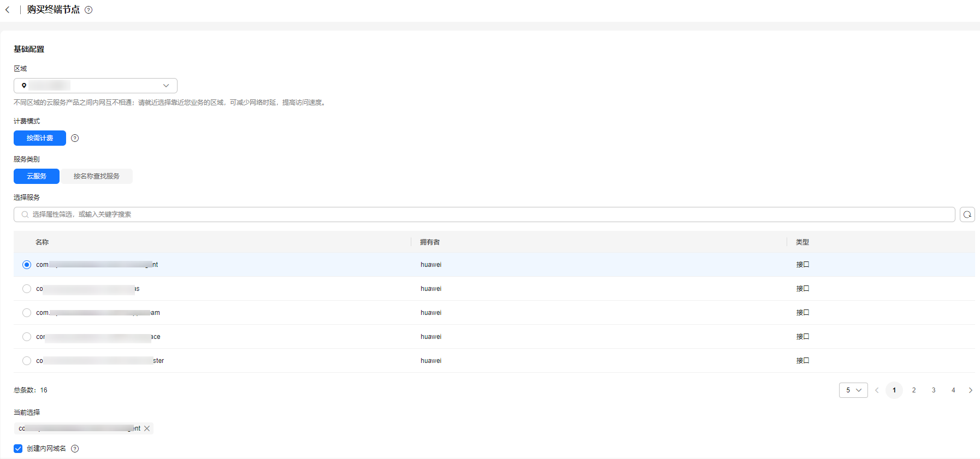This screenshot has height=459, width=980.
Task: Show help icon next to 创建内网域名
Action: [x=75, y=449]
